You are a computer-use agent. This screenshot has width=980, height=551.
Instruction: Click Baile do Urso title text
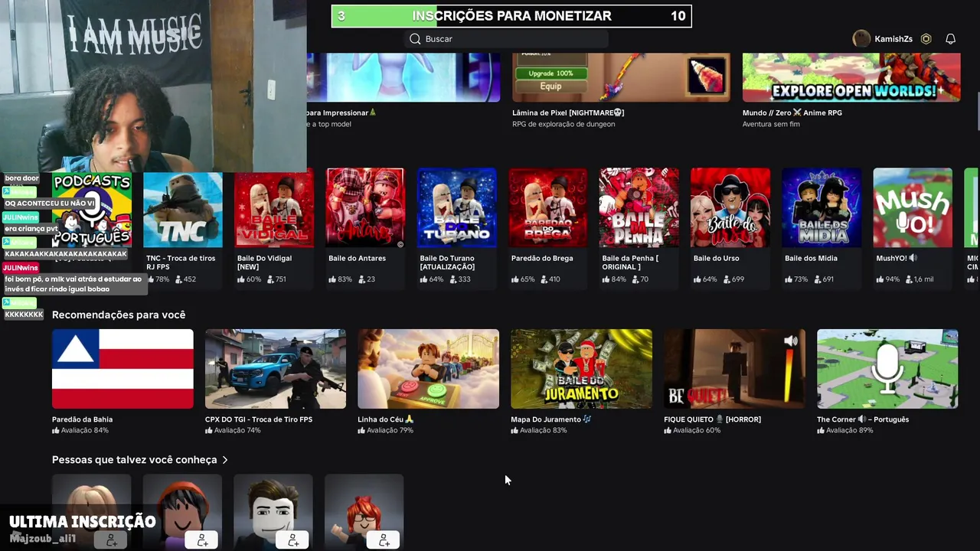pyautogui.click(x=716, y=258)
